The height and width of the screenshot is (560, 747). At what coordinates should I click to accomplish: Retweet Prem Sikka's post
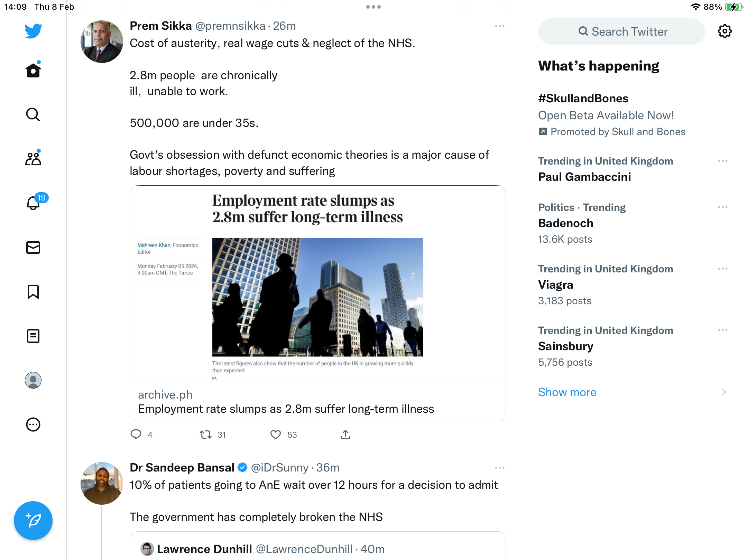206,435
